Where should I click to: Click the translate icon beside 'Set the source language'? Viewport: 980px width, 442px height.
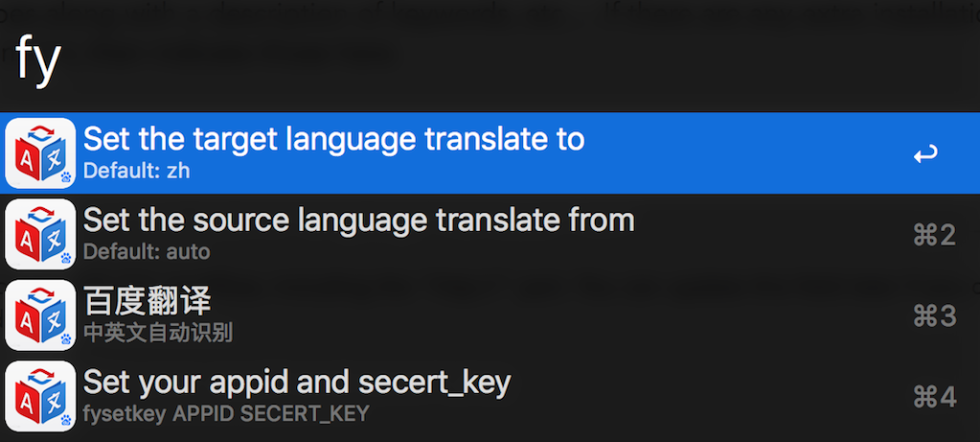[40, 234]
